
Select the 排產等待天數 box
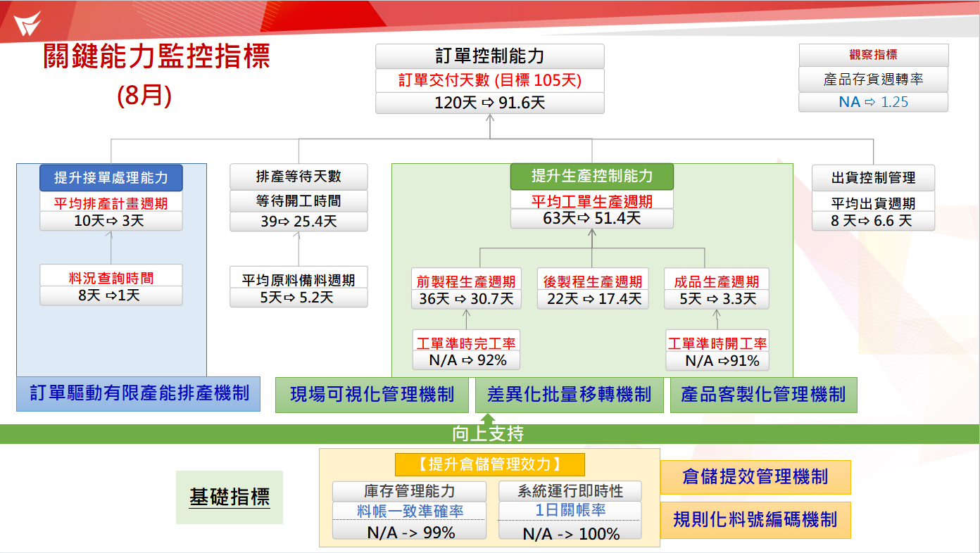pyautogui.click(x=299, y=177)
